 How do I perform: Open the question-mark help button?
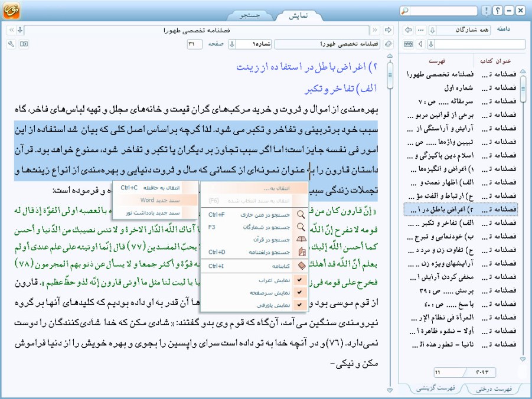[498, 11]
